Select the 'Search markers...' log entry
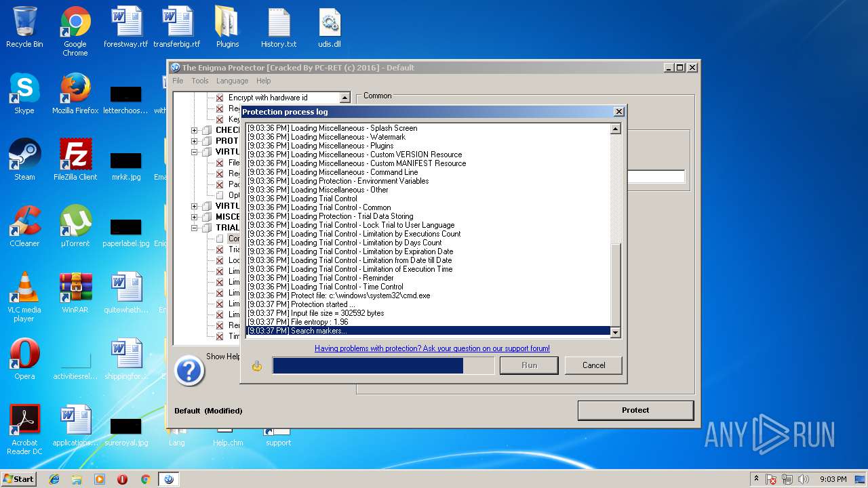The image size is (868, 488). [428, 331]
